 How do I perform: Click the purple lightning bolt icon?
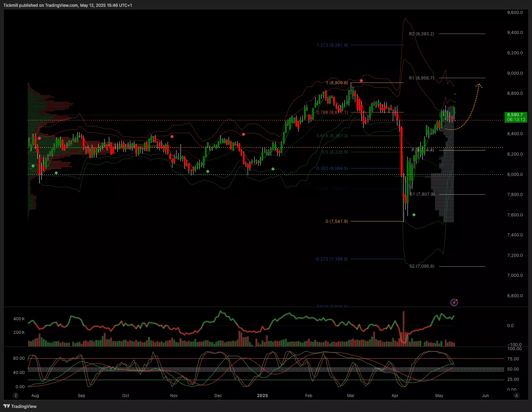point(454,302)
